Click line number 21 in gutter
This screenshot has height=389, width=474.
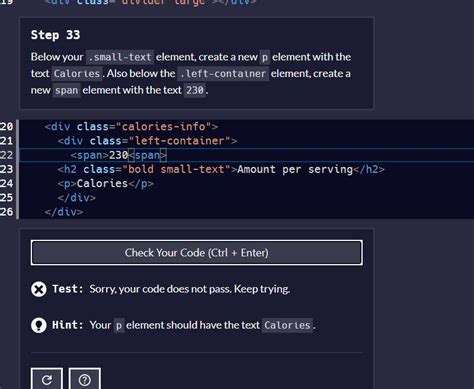[7, 141]
